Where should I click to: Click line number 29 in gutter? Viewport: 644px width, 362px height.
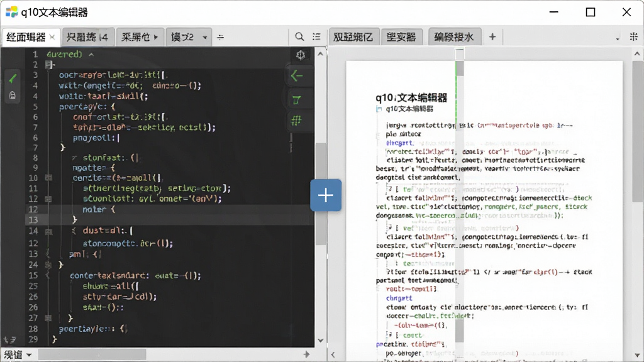click(33, 339)
